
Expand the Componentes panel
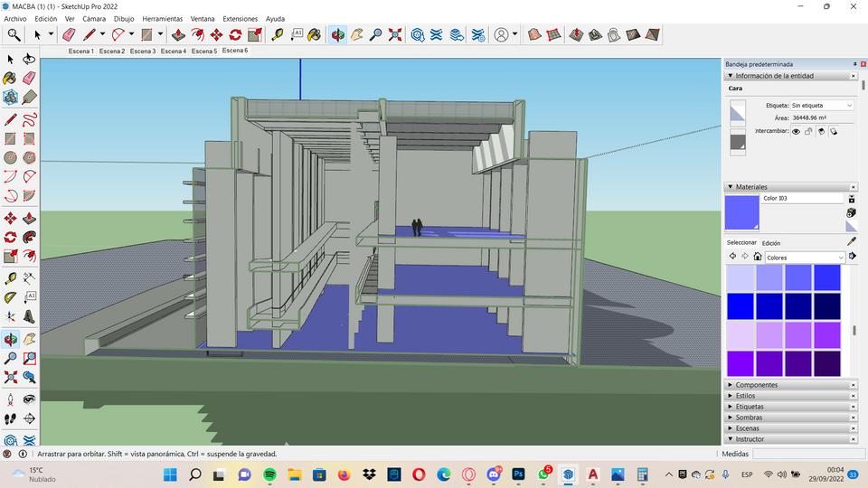(x=756, y=385)
